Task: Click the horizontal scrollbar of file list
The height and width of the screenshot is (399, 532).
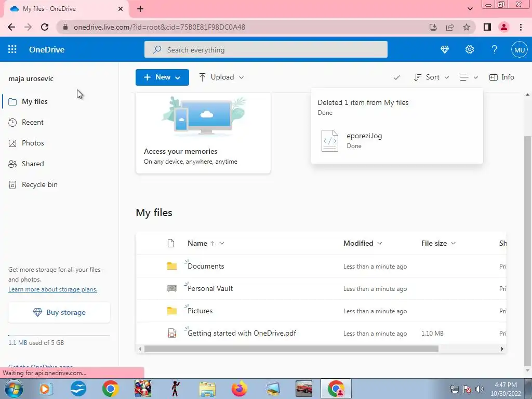Action: (291, 349)
